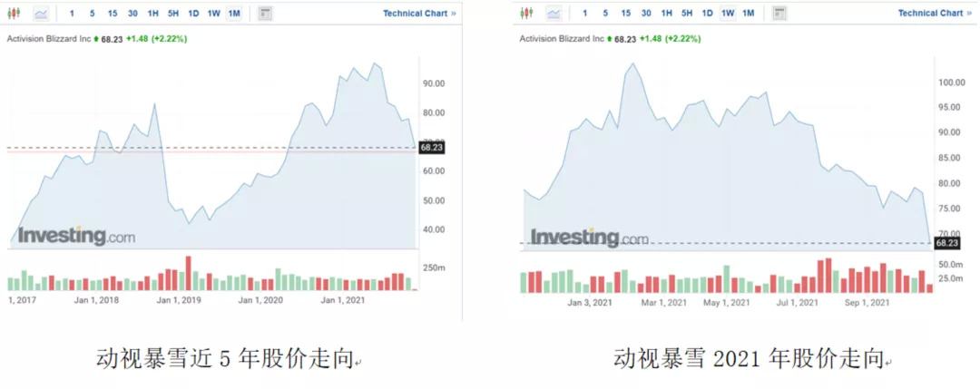Select area chart icon on right chart

(x=553, y=14)
